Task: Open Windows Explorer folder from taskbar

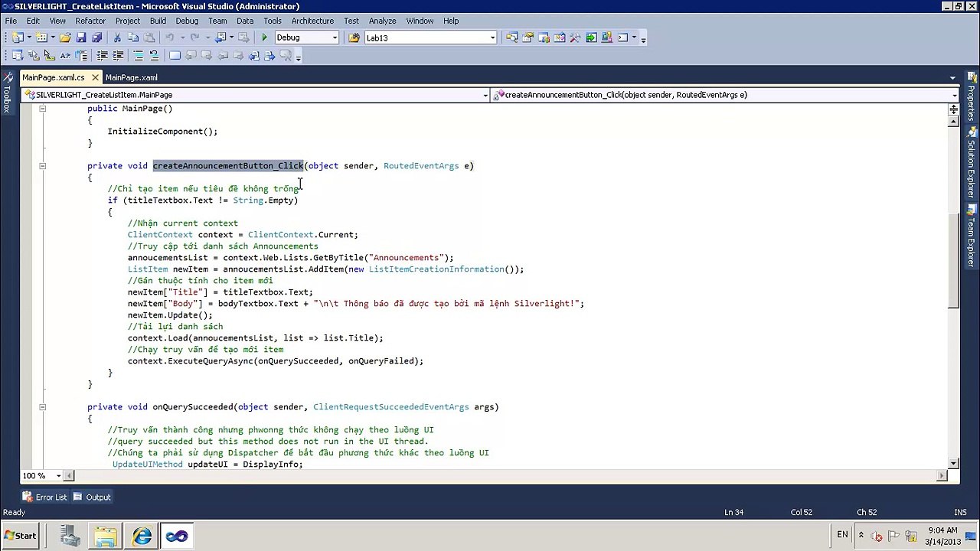Action: 106,536
